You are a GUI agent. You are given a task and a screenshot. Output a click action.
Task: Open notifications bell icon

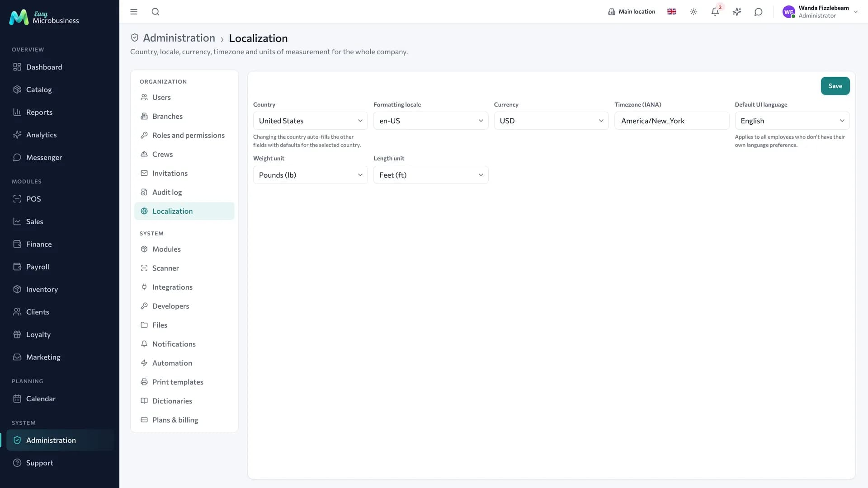pyautogui.click(x=715, y=12)
